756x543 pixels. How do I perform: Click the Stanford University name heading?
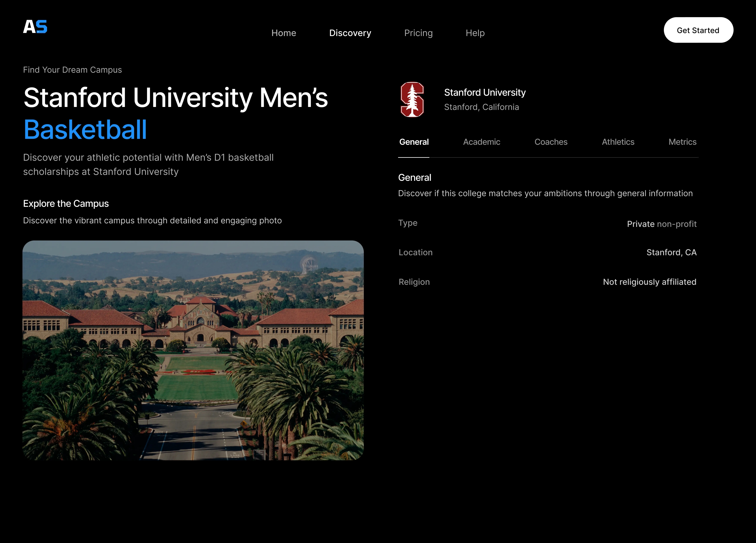(x=485, y=92)
